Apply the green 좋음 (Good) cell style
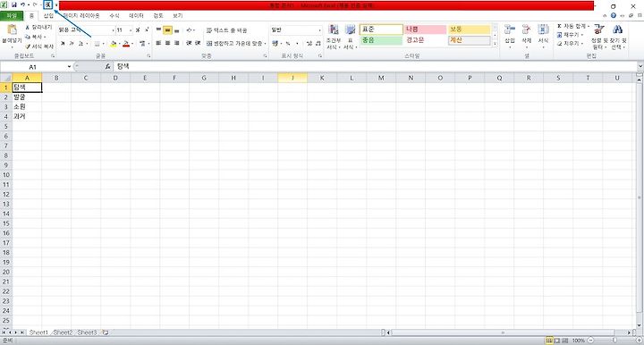This screenshot has height=345, width=644. coord(381,40)
